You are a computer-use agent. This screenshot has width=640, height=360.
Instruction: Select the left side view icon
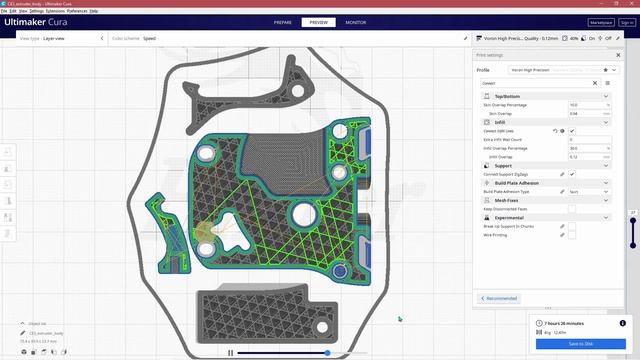54,352
